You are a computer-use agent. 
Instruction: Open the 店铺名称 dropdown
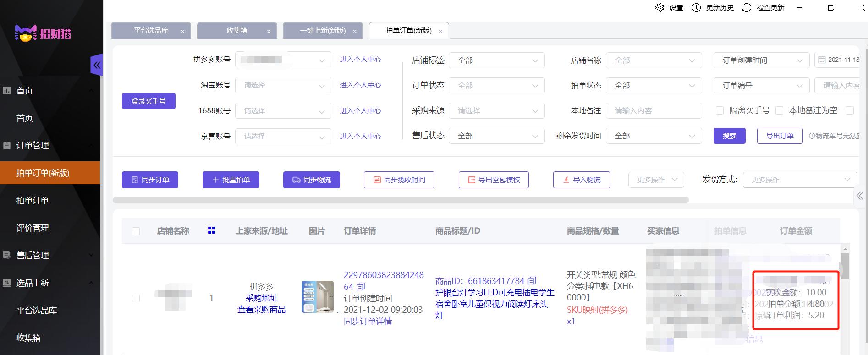pos(654,60)
